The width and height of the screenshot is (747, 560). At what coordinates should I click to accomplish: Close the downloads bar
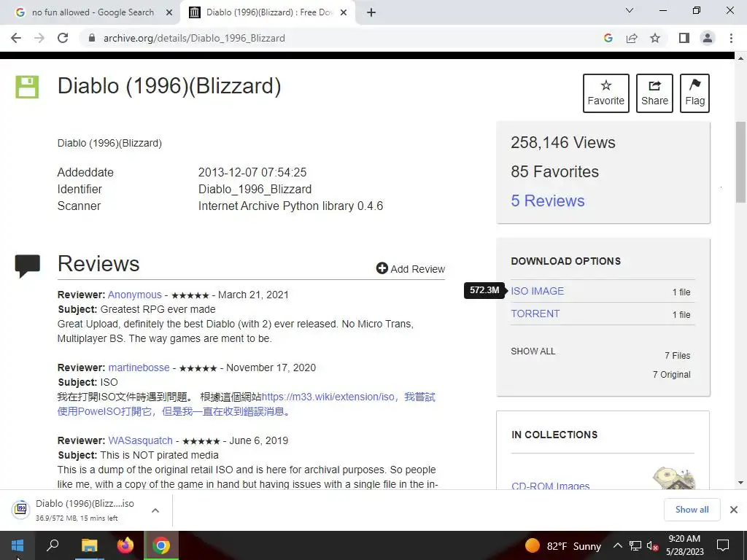(x=734, y=510)
